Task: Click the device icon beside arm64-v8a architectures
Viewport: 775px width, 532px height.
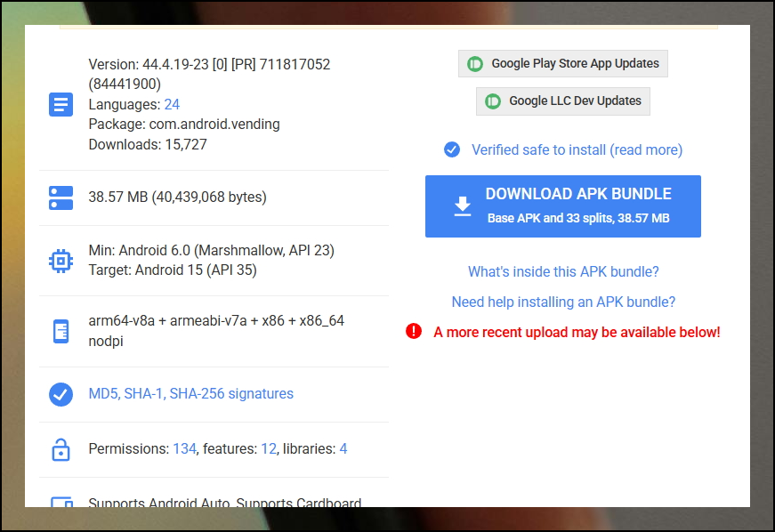Action: (x=61, y=331)
